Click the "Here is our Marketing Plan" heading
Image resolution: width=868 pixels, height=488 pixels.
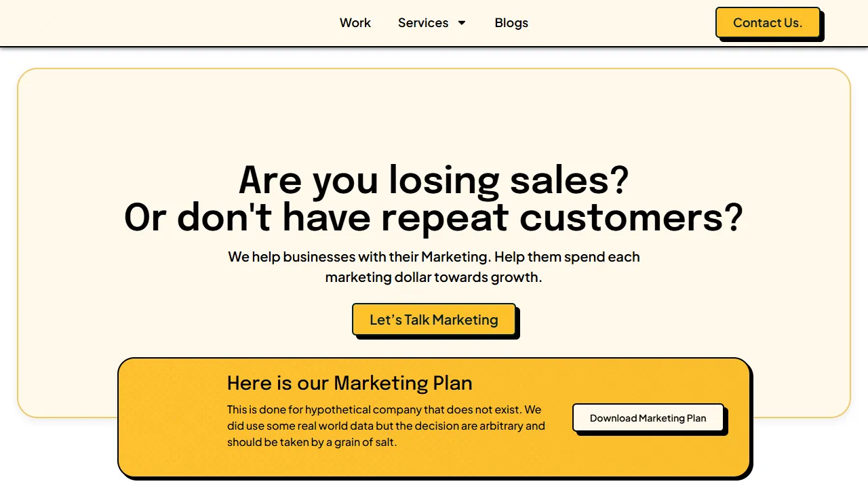(349, 383)
